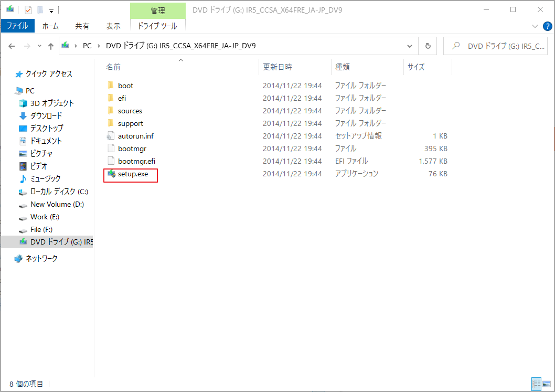Refresh the current folder
Viewport: 555px width, 392px height.
tap(428, 46)
